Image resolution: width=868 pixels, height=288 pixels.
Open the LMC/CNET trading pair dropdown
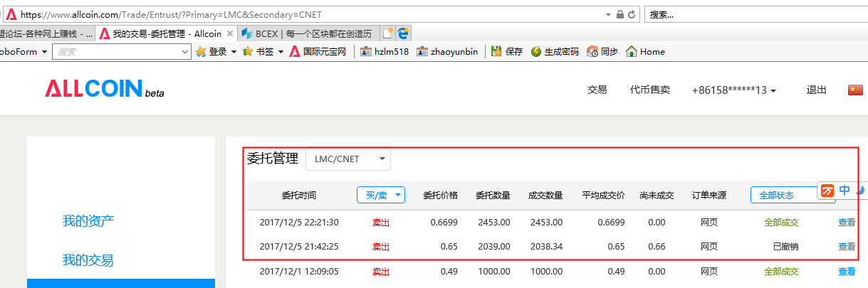pyautogui.click(x=348, y=159)
